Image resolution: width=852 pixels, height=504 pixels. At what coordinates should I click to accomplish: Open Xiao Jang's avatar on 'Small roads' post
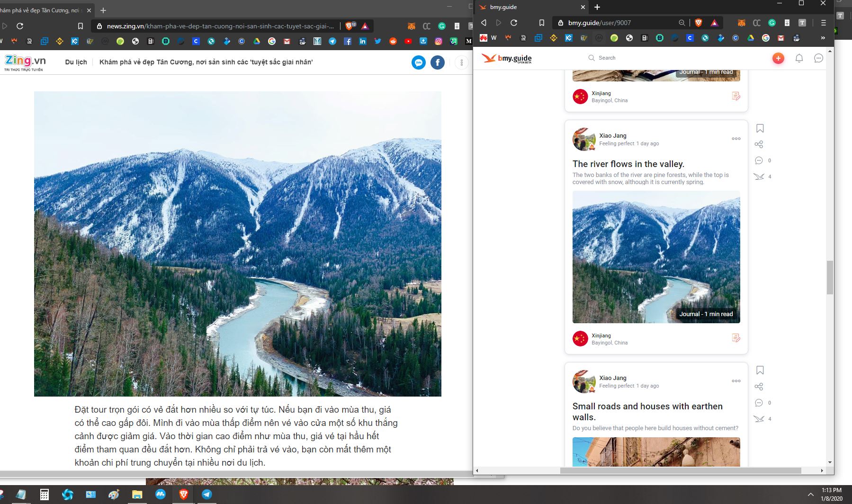(584, 381)
